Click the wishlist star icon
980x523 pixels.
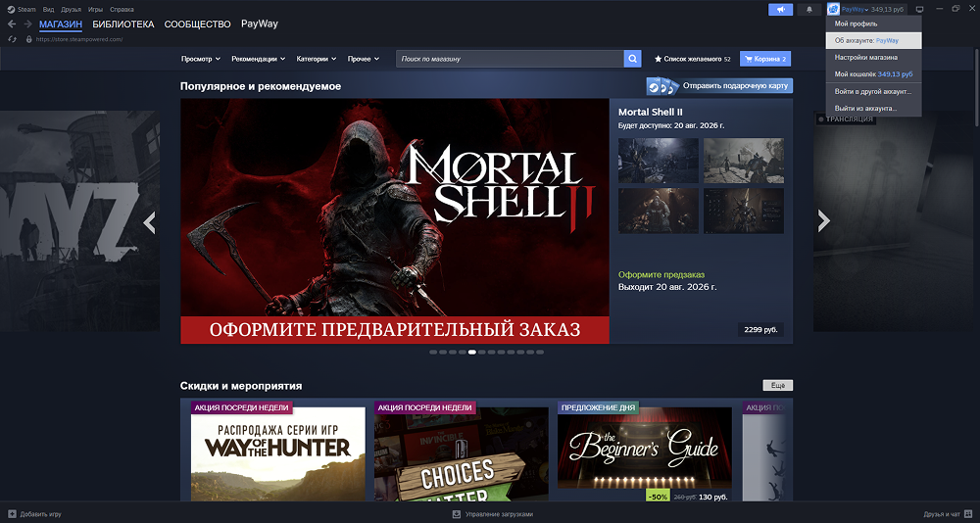[x=659, y=59]
